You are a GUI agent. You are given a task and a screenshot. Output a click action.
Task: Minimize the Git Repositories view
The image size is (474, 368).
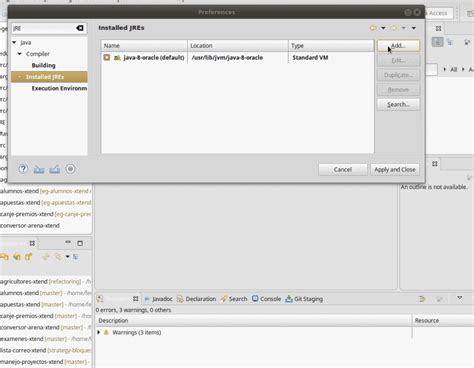click(x=68, y=242)
